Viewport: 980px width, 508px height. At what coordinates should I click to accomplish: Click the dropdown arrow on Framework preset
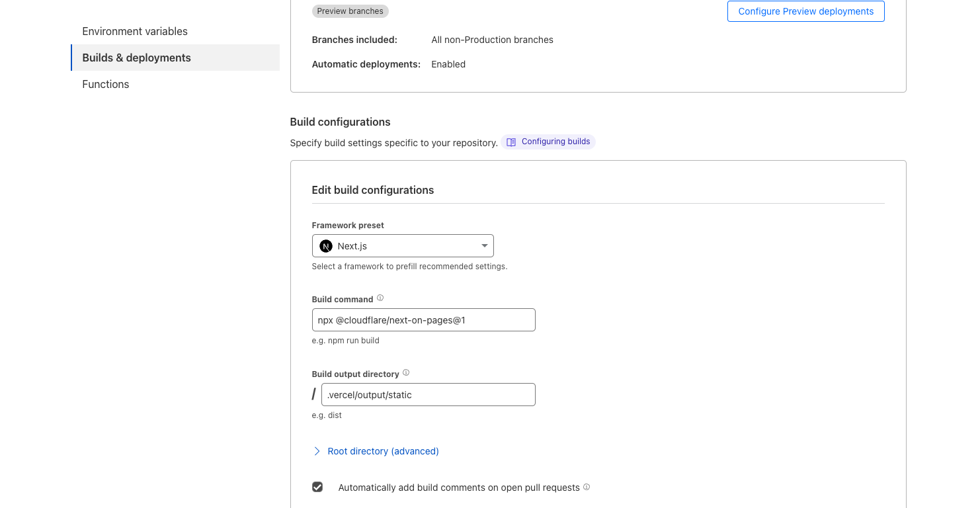(x=484, y=245)
